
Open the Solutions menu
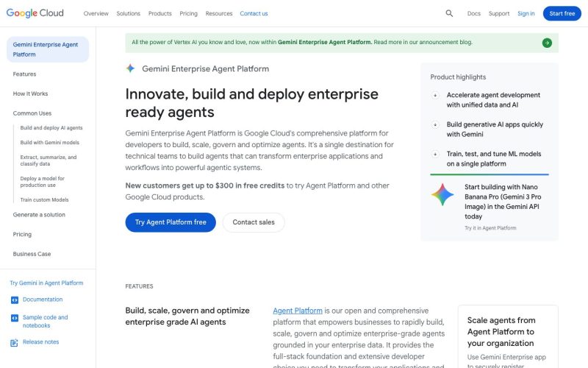pyautogui.click(x=128, y=13)
